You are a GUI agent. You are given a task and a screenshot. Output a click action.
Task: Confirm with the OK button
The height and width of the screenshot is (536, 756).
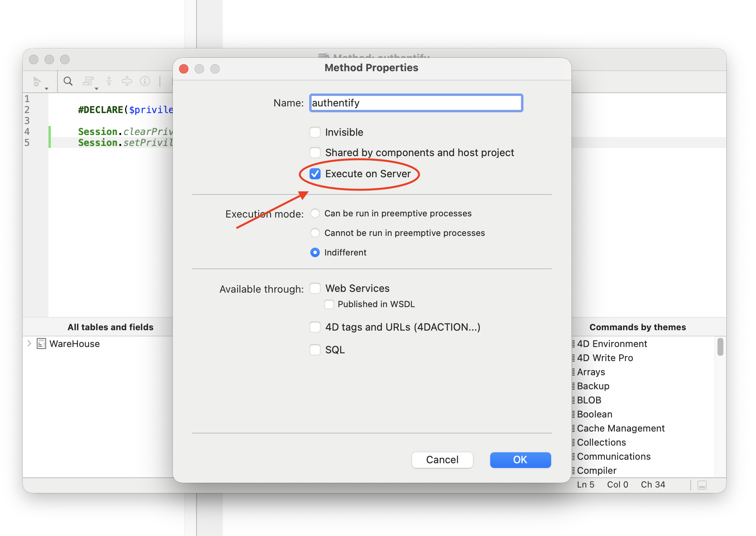520,460
